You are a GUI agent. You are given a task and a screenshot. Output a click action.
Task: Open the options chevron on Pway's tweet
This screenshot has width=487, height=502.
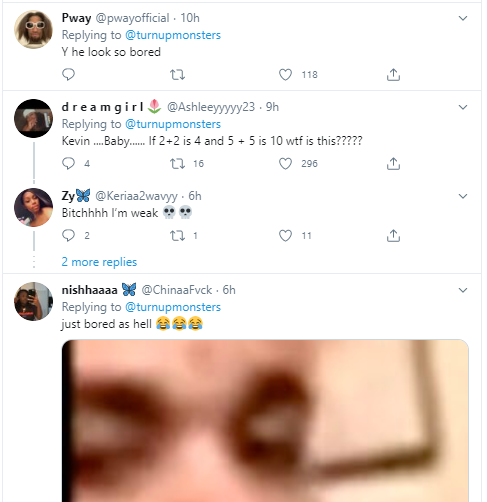point(463,18)
